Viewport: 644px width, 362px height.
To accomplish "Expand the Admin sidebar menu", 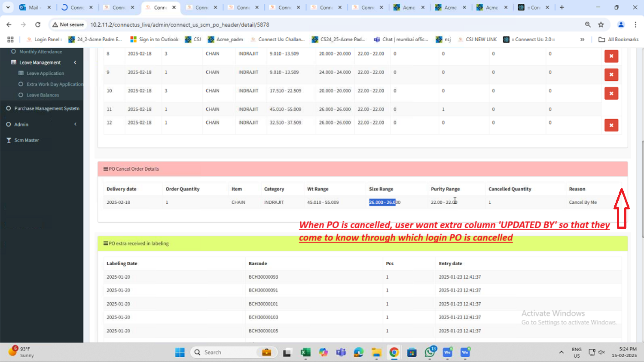I will [42, 124].
